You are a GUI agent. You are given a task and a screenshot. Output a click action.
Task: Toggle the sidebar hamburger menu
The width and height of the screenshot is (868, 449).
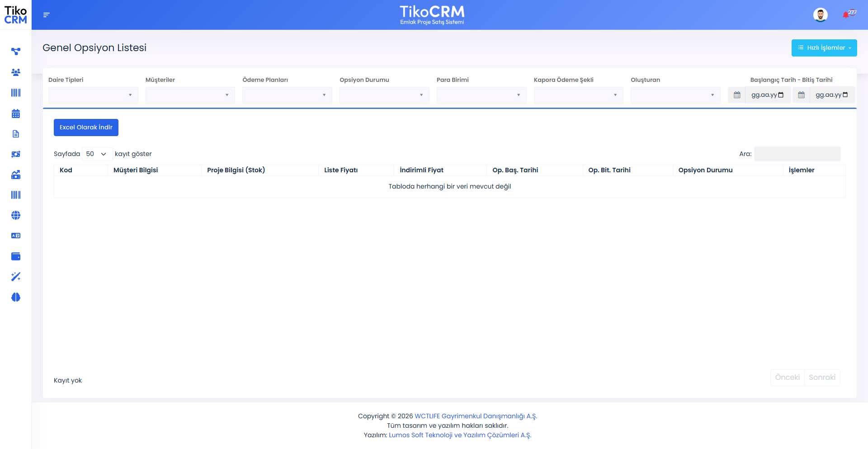pyautogui.click(x=46, y=15)
